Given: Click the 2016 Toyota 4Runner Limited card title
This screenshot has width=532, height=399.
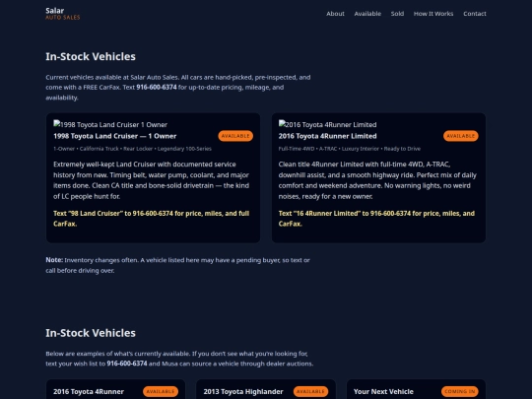Looking at the screenshot, I should pos(327,136).
